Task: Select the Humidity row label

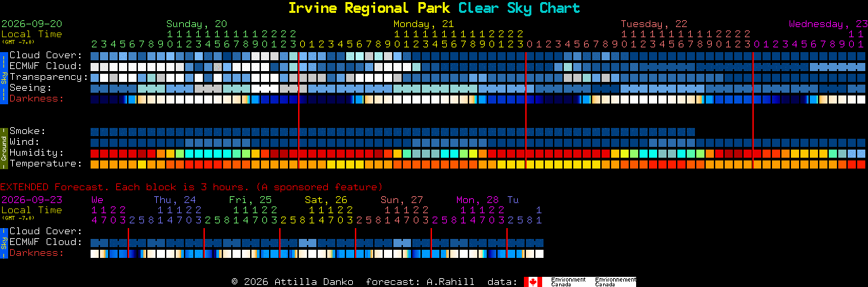Action: [x=37, y=152]
